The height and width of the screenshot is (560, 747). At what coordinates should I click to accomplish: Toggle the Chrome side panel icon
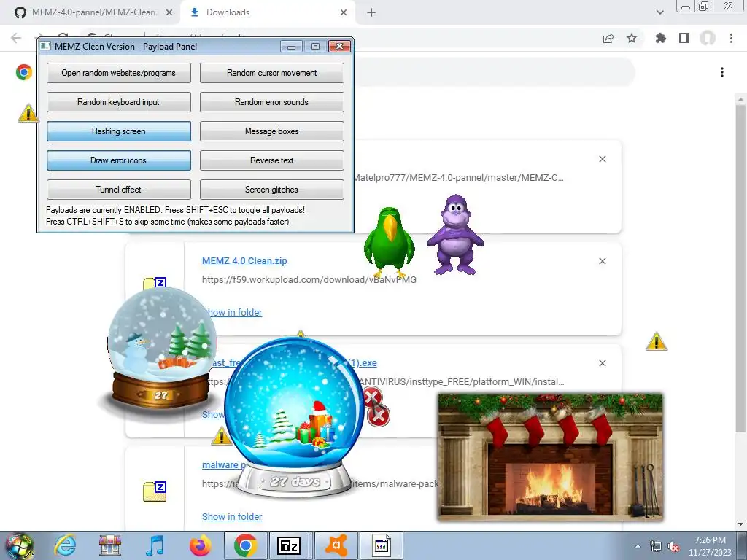(684, 38)
